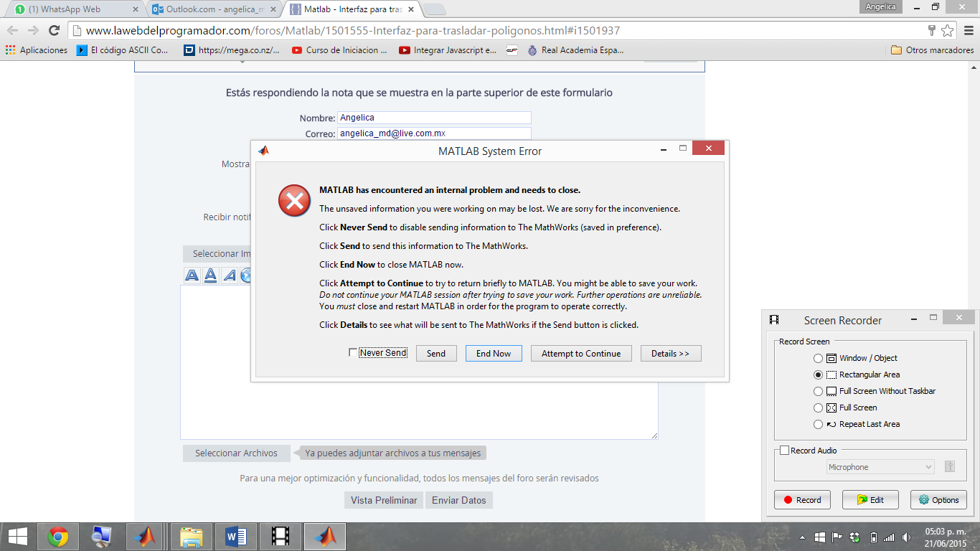Click the Attempt to Continue button
980x551 pixels.
(x=581, y=353)
